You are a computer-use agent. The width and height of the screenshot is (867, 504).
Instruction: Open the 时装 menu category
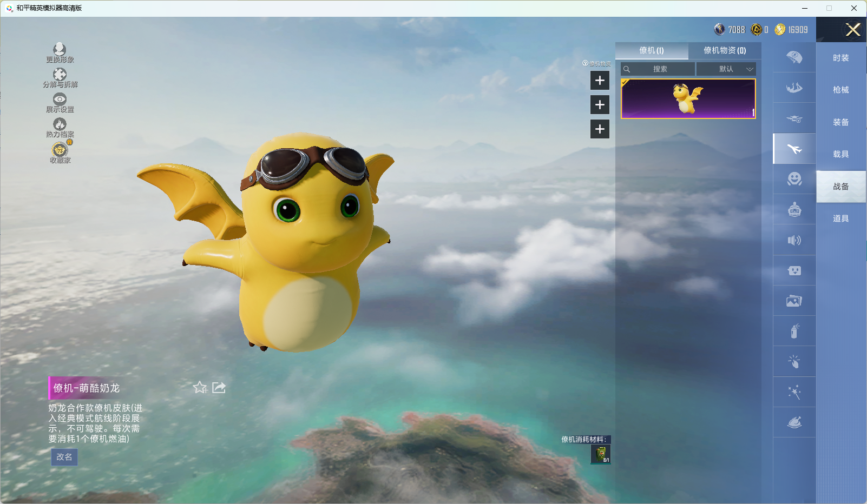click(x=840, y=58)
